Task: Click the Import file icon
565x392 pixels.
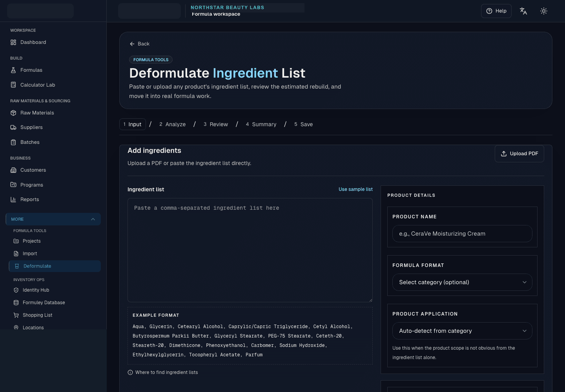Action: click(x=16, y=254)
